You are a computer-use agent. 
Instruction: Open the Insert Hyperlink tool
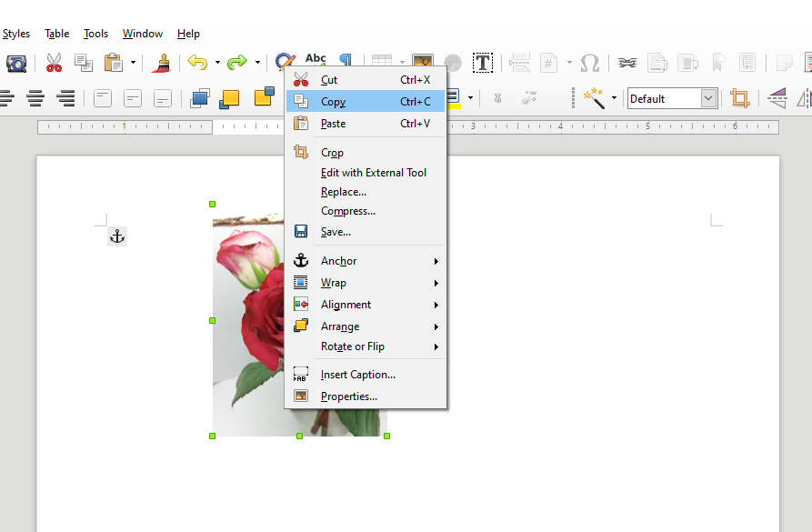(626, 62)
